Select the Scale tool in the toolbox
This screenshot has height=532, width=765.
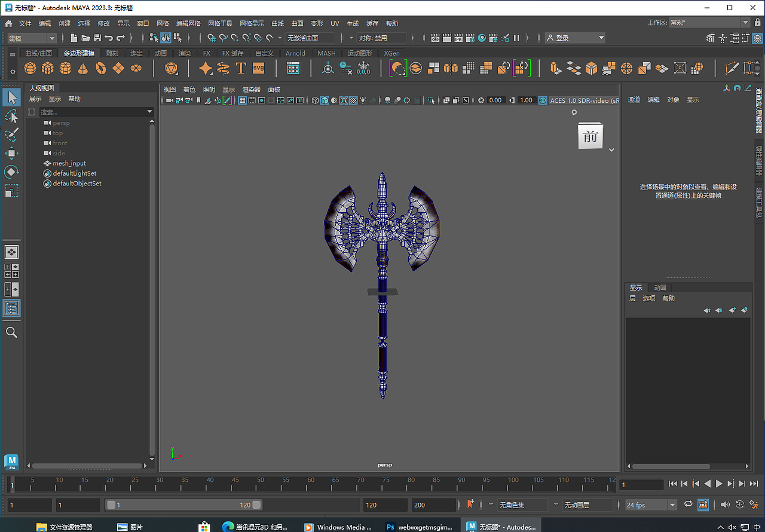pos(11,191)
